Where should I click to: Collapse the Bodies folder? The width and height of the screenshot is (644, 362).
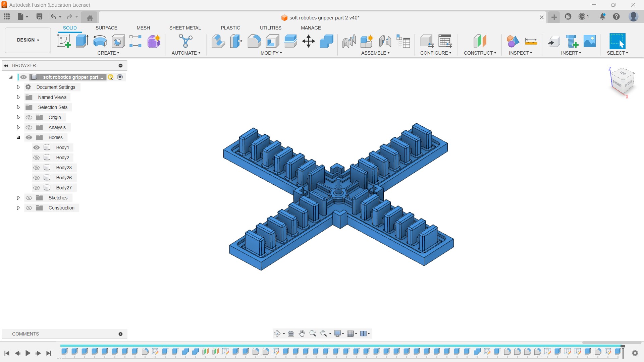click(18, 137)
